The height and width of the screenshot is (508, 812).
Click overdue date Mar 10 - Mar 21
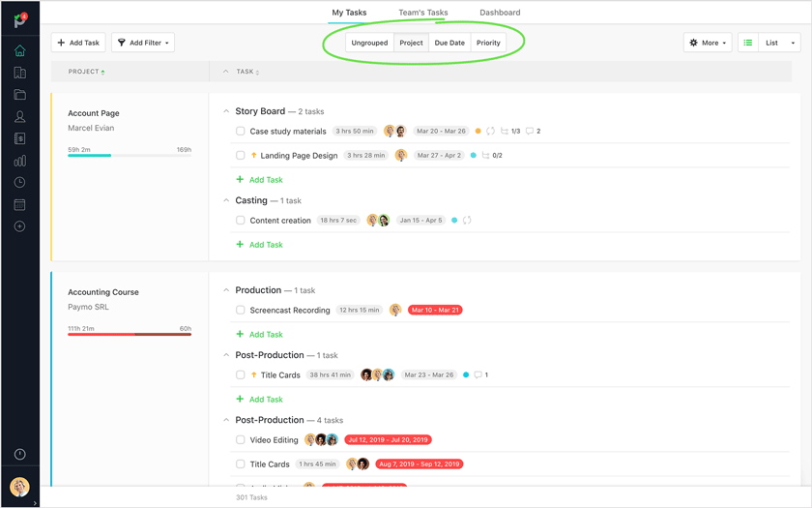coord(435,310)
